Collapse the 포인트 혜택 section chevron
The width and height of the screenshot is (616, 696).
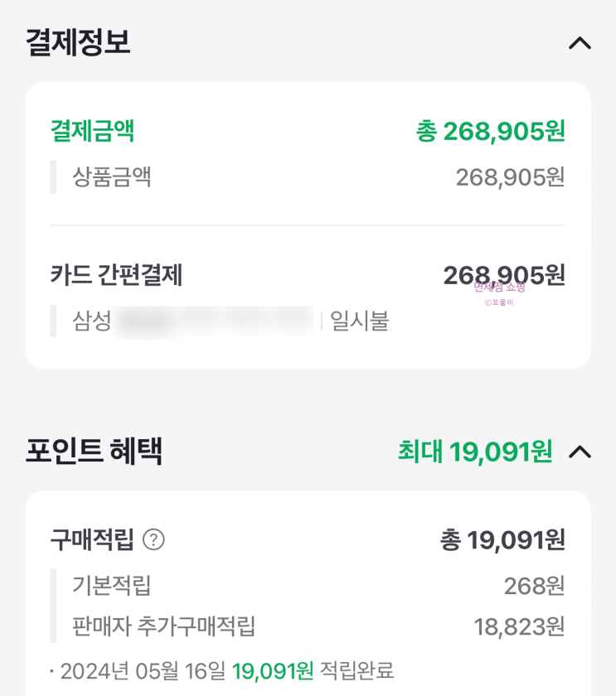(580, 452)
